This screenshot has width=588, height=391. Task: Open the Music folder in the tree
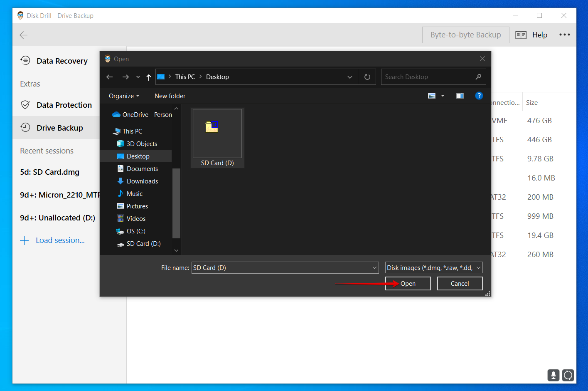130,194
